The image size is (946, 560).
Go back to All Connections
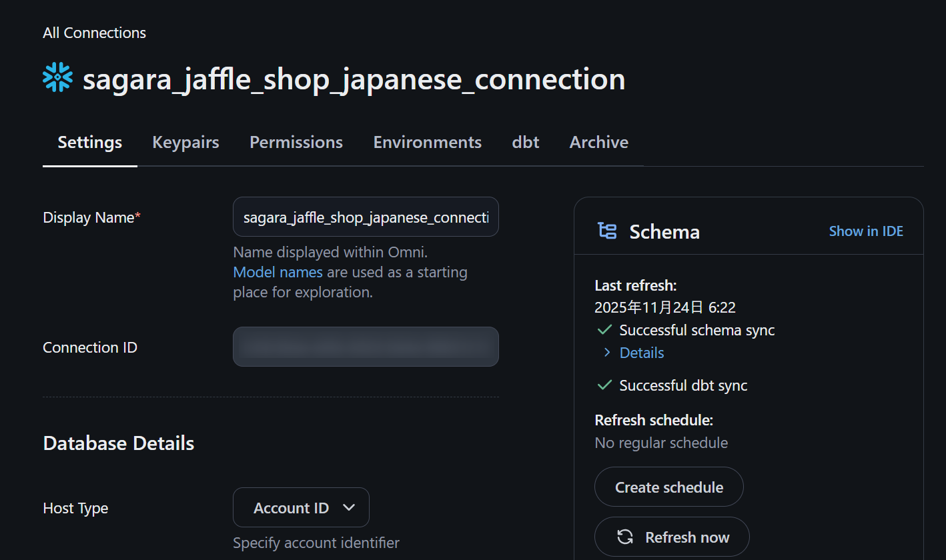point(94,33)
